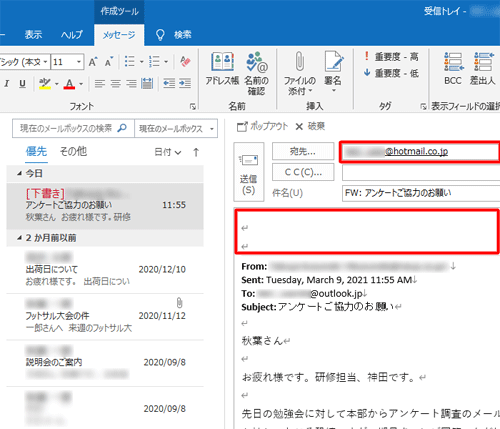Click the To field with hotmail address
Viewport: 500px width, 429px height.
pyautogui.click(x=420, y=152)
